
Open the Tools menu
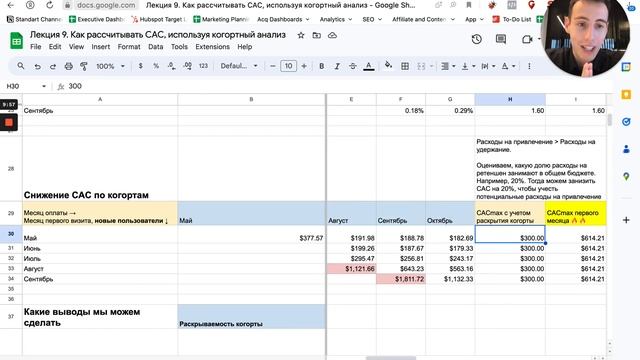(179, 47)
